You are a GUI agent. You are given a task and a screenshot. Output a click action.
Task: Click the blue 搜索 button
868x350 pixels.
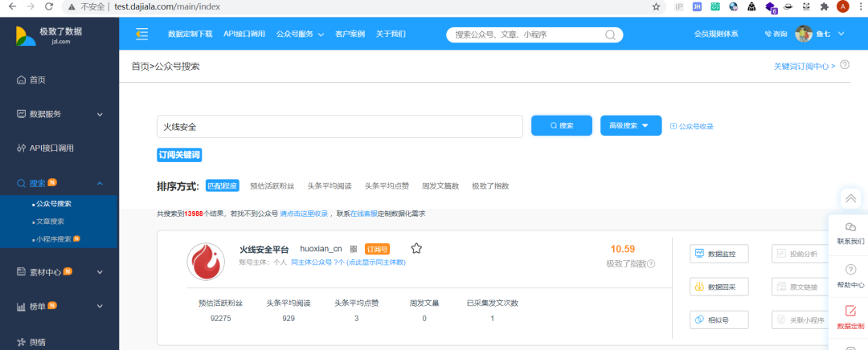[x=561, y=125]
